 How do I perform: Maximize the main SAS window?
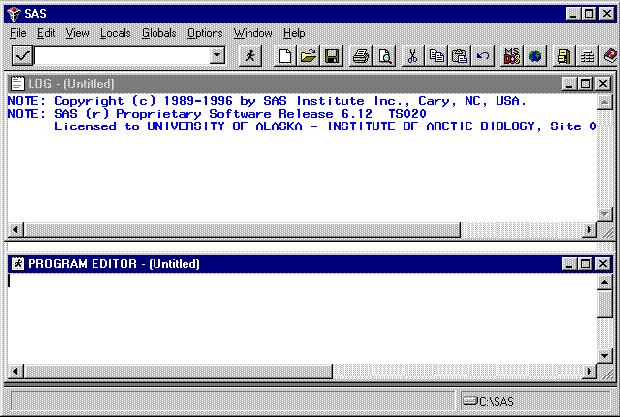[x=589, y=14]
